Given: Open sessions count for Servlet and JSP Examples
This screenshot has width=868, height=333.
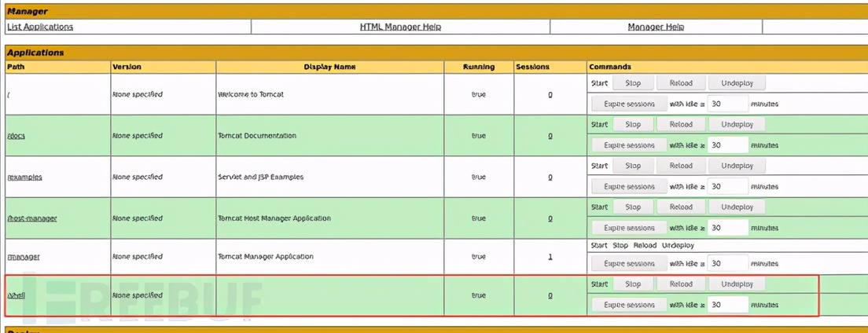Looking at the screenshot, I should tap(550, 177).
